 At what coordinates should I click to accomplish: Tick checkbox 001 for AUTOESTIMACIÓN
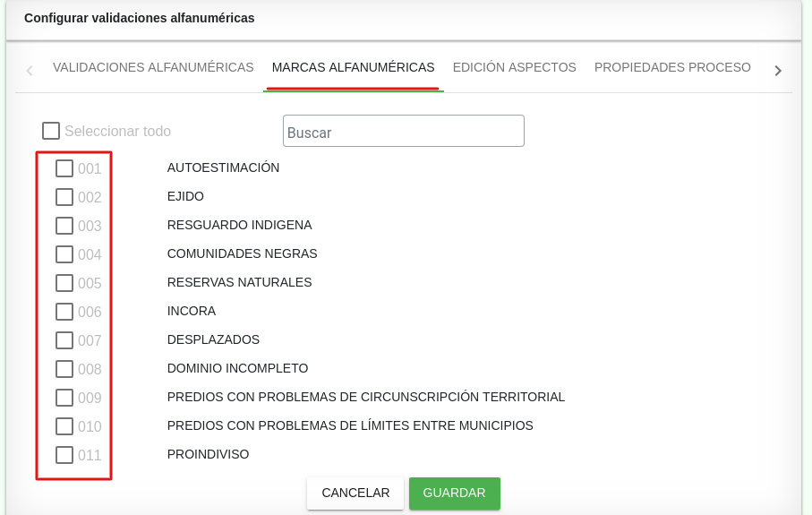tap(64, 168)
